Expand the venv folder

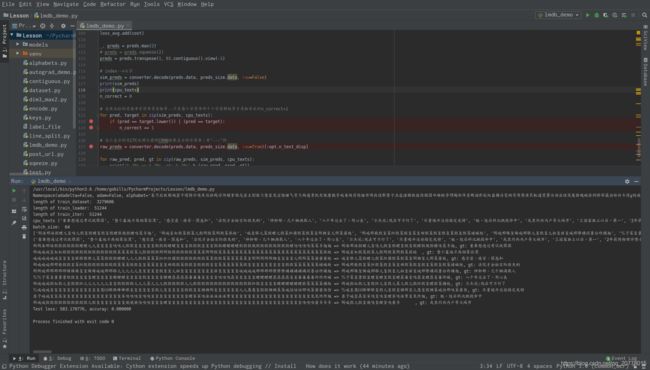click(x=17, y=53)
